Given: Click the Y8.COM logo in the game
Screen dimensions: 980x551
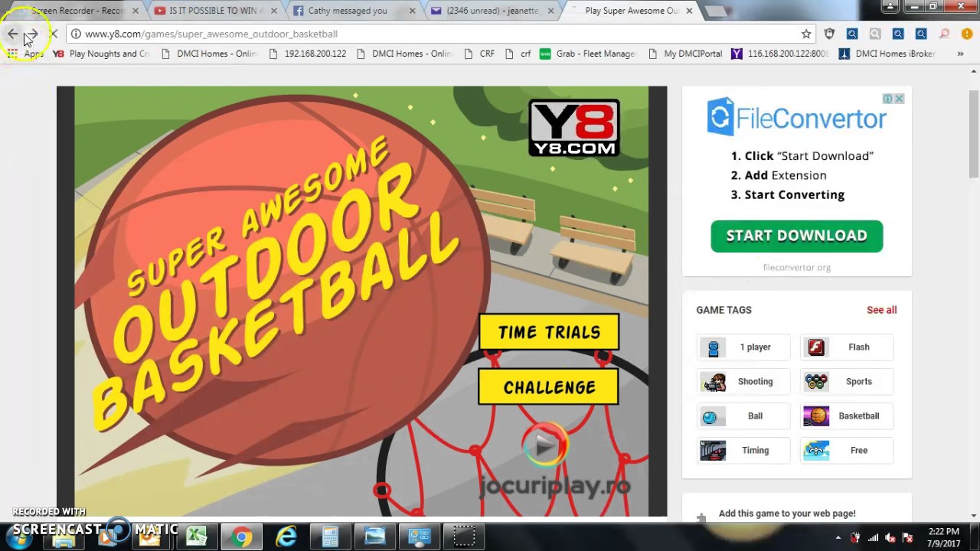Looking at the screenshot, I should [573, 128].
